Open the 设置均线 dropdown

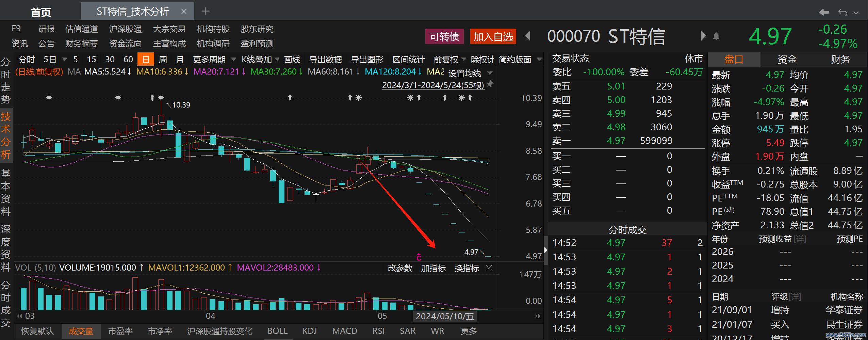[x=490, y=73]
